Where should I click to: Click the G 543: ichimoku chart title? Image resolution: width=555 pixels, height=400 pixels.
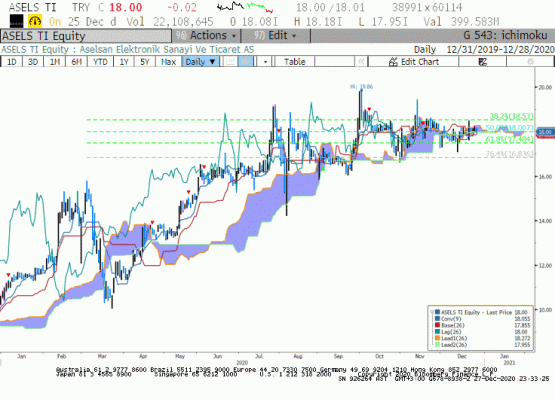(505, 35)
